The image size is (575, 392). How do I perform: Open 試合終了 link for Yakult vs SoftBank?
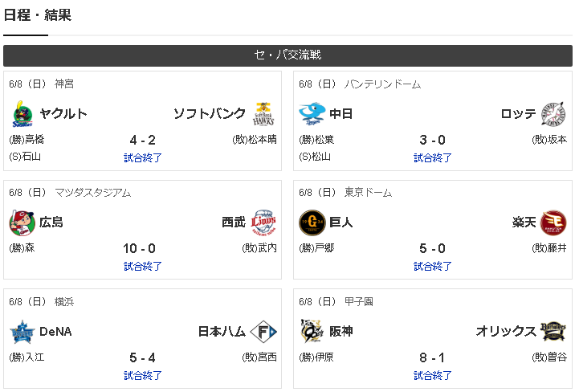(143, 157)
